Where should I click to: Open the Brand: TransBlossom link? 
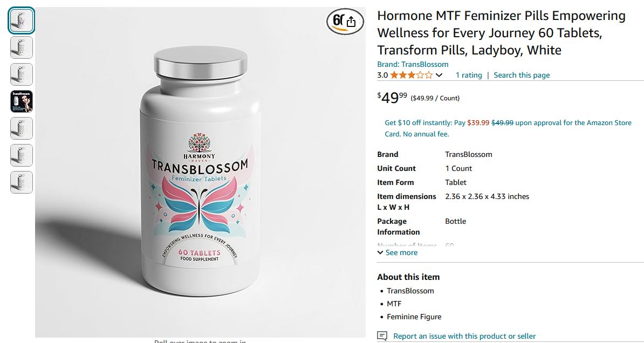(413, 65)
